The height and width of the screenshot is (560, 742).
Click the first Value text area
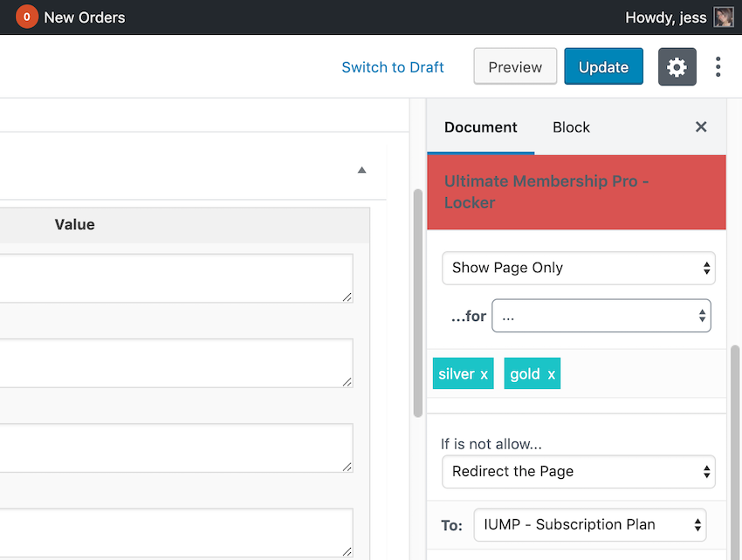pyautogui.click(x=175, y=278)
